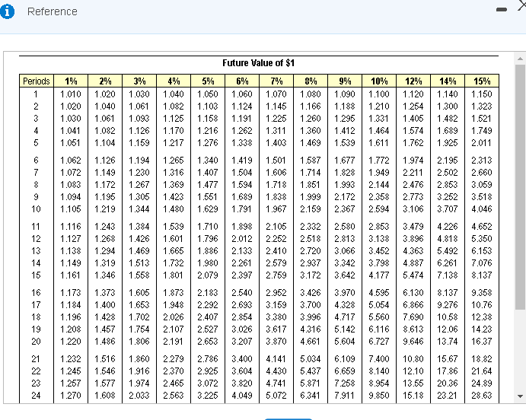This screenshot has width=526, height=420.
Task: Click value 3.707 in 14% column
Action: point(447,209)
